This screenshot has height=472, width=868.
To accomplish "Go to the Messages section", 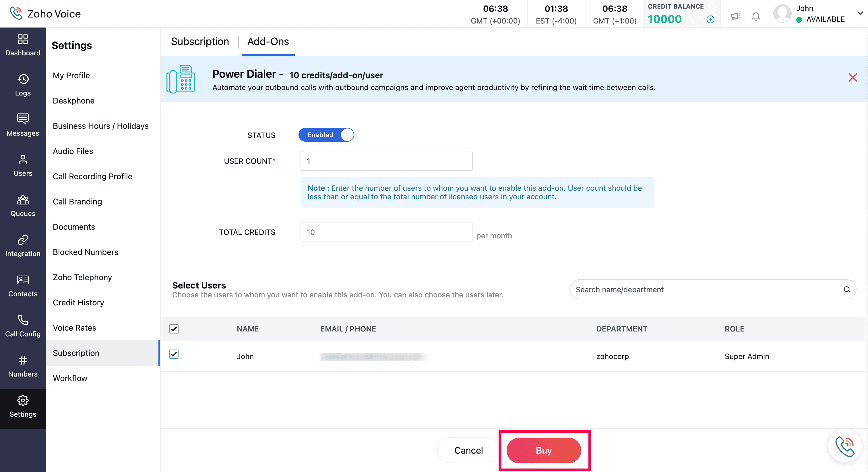I will tap(23, 125).
